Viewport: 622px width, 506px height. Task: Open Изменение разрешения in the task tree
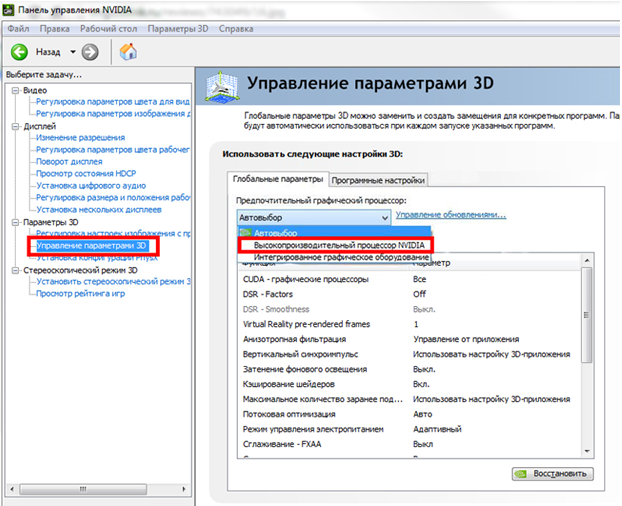tap(80, 138)
